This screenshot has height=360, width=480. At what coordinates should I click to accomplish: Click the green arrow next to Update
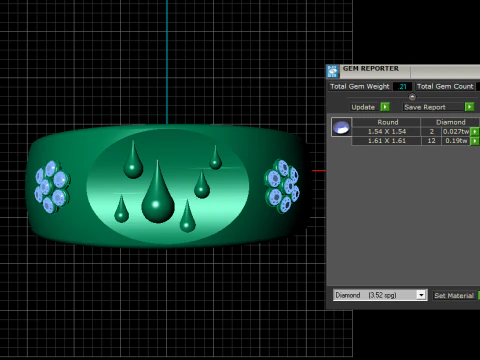[x=385, y=107]
